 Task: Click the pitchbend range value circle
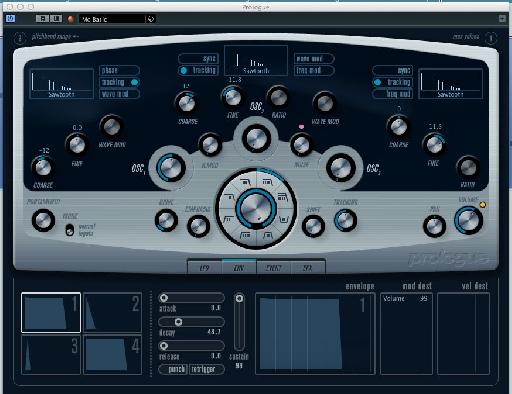coord(20,38)
